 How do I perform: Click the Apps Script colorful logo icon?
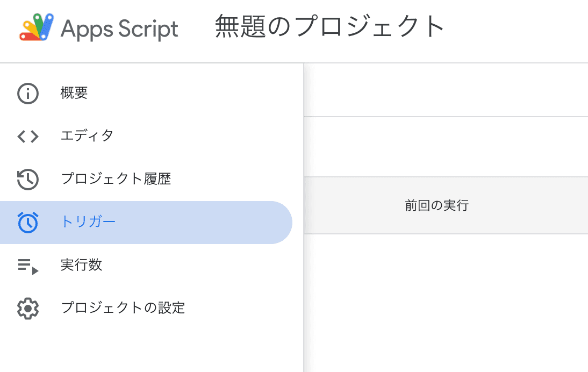click(37, 27)
